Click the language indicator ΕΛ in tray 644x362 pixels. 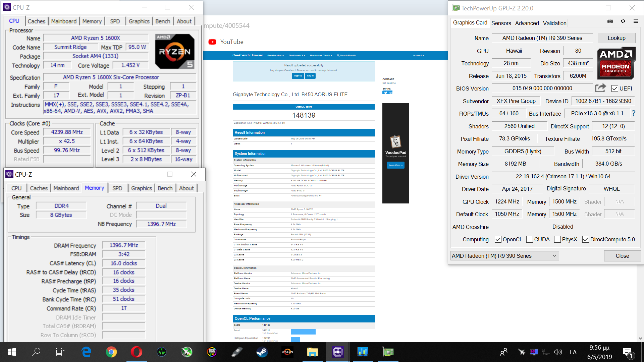click(573, 352)
